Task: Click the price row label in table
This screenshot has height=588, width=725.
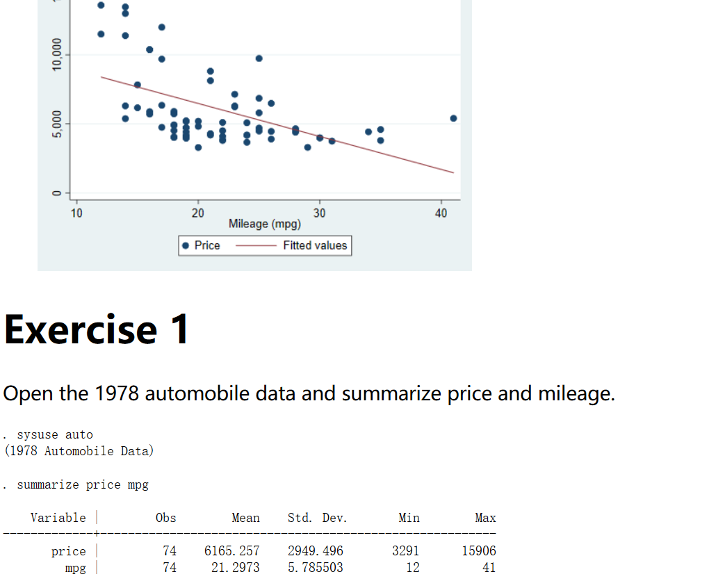Action: pyautogui.click(x=68, y=551)
